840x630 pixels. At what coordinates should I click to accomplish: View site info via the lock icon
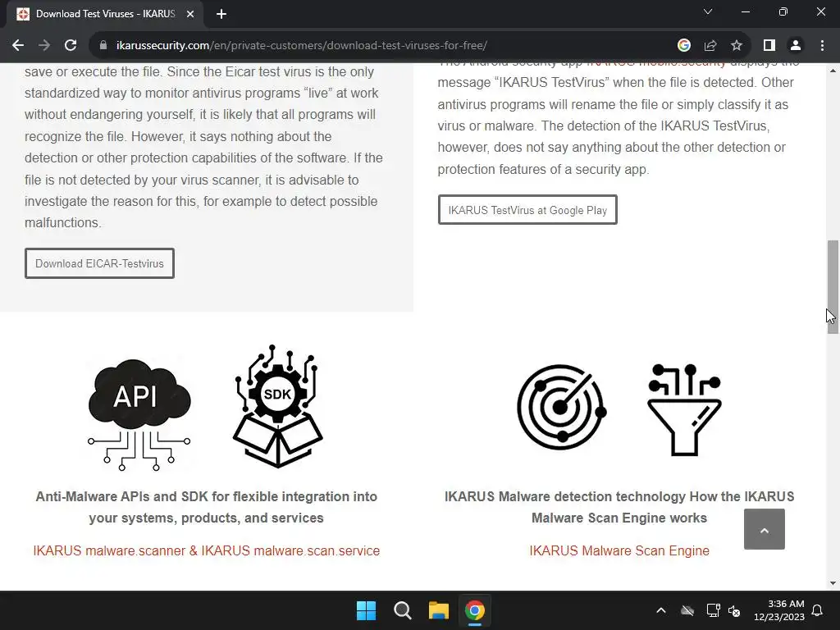point(103,46)
